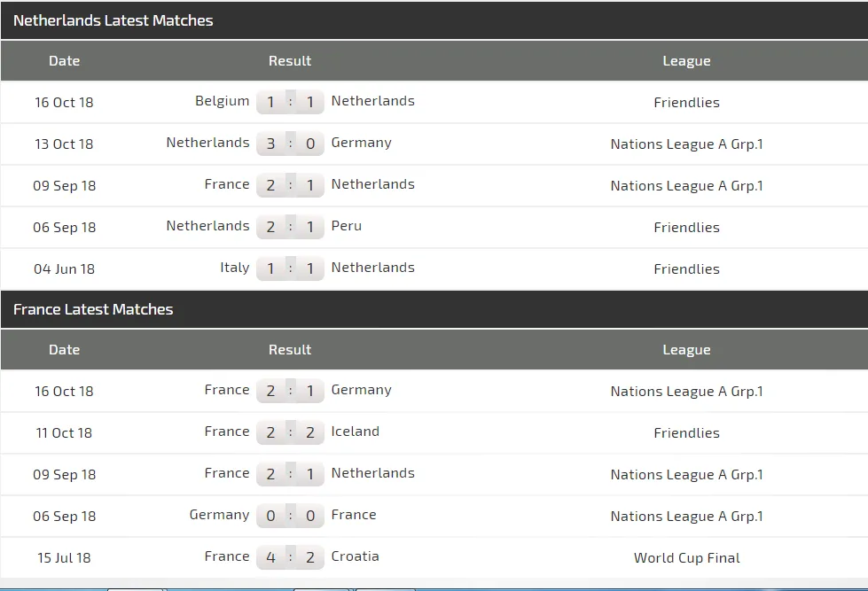Open the Croatia team link
The image size is (868, 591).
(x=355, y=556)
